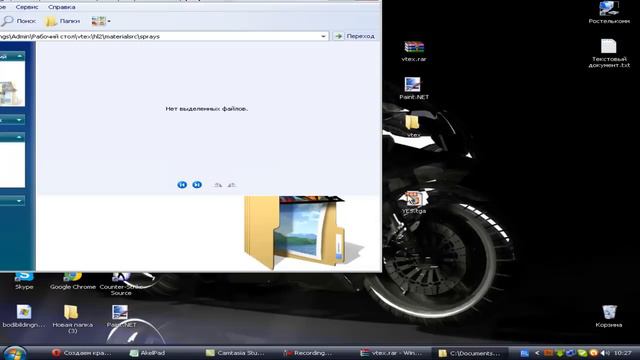This screenshot has height=360, width=640.
Task: Select the Paint.NET shortcut at desktop bottom
Action: (121, 316)
